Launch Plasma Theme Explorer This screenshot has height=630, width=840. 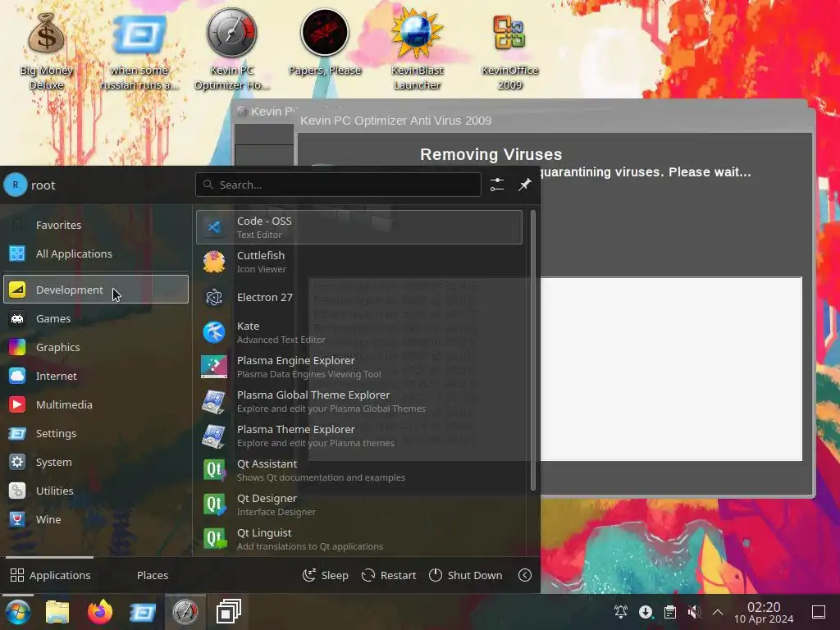(x=359, y=436)
